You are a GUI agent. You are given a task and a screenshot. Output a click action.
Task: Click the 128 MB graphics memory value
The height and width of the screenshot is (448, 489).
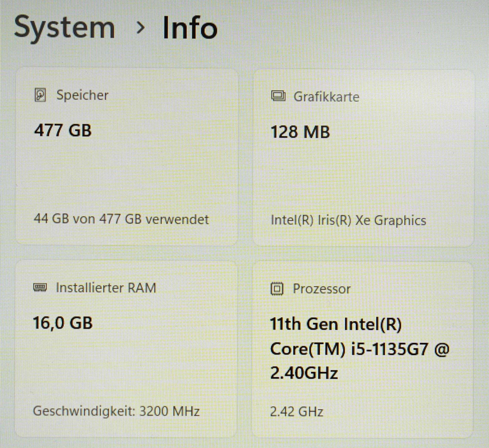pyautogui.click(x=300, y=132)
